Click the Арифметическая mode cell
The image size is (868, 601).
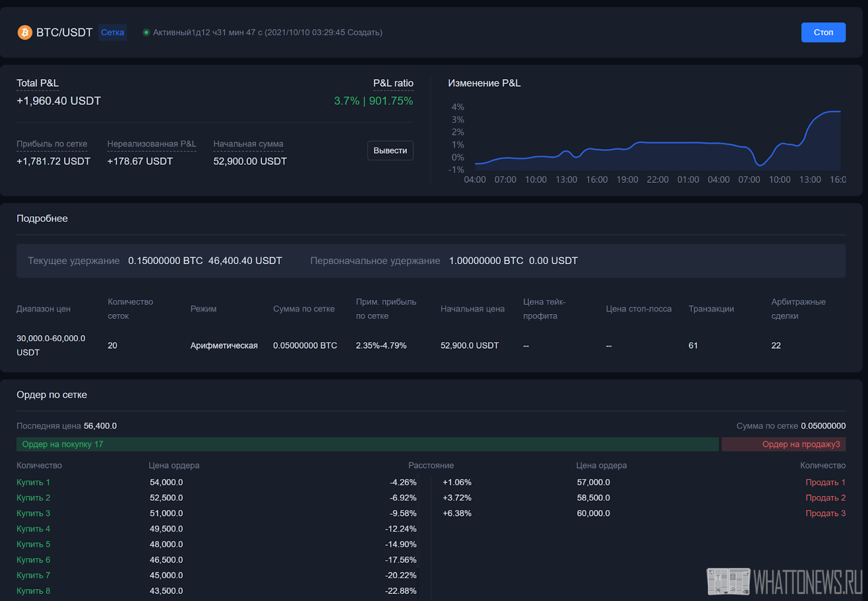point(224,346)
